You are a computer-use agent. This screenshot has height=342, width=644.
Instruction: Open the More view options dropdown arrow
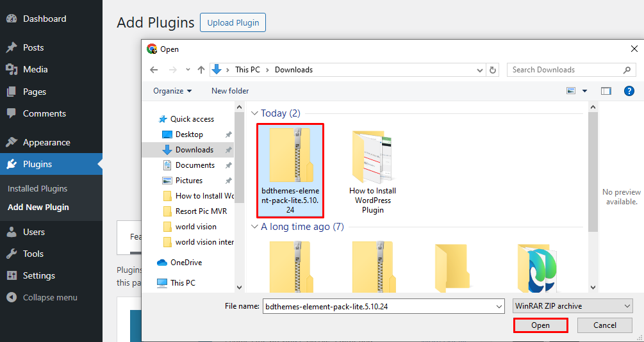(584, 91)
